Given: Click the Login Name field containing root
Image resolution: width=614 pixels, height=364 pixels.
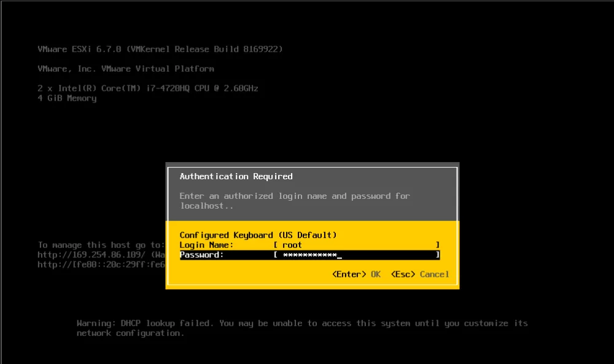Looking at the screenshot, I should click(356, 245).
